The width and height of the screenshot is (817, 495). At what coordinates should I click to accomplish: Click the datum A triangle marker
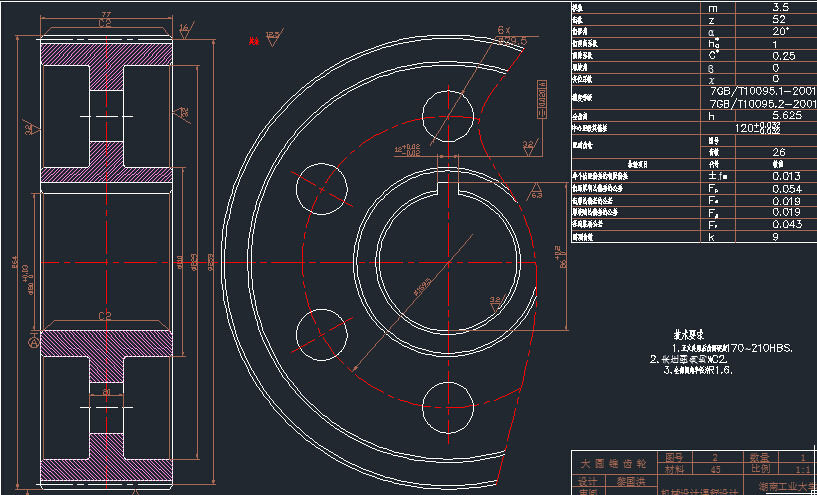[34, 342]
